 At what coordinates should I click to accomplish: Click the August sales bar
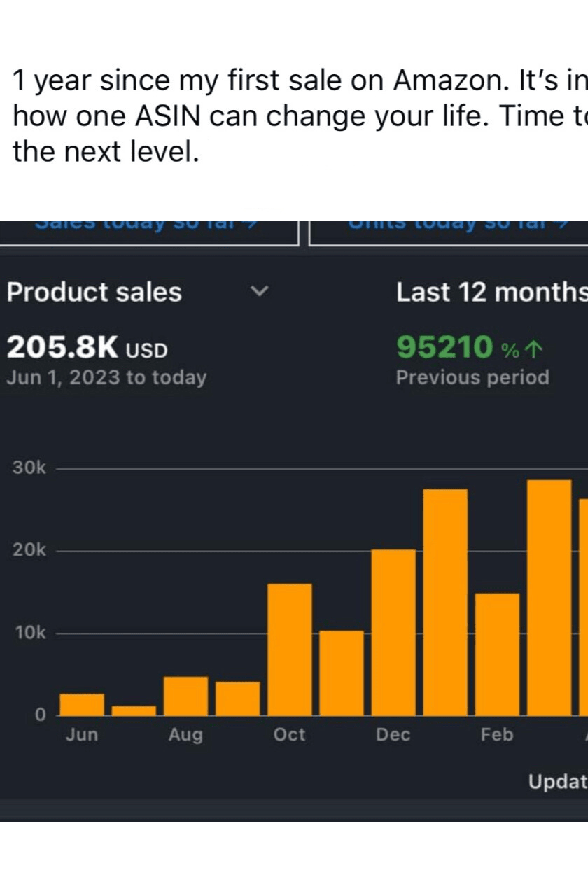pos(185,696)
